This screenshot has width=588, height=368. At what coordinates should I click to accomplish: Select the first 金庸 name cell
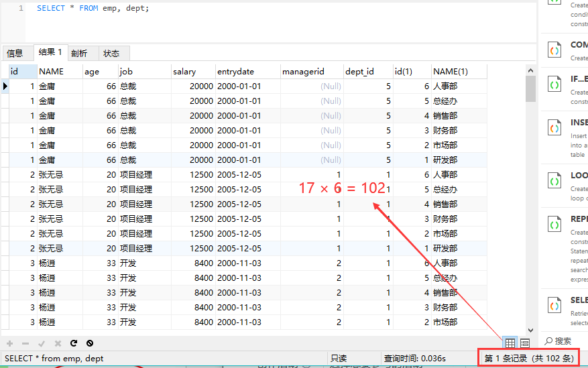pyautogui.click(x=60, y=86)
